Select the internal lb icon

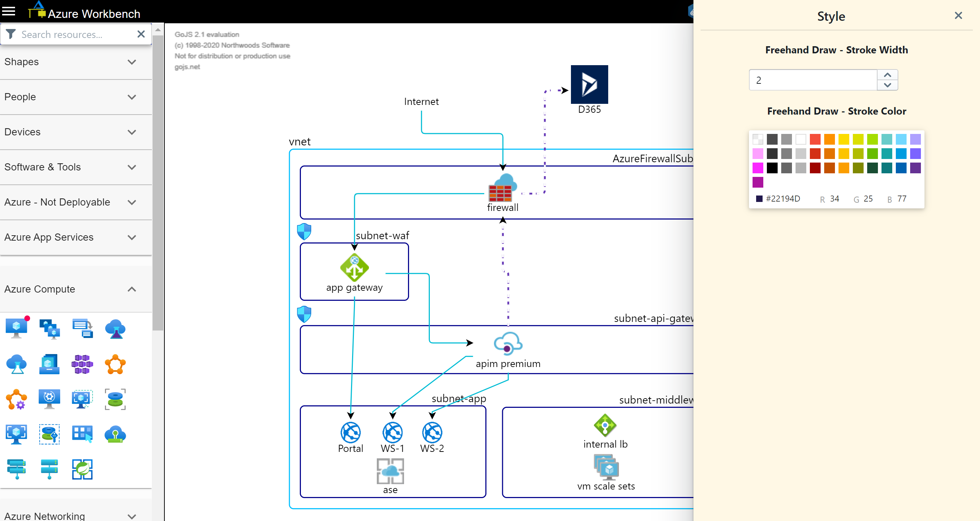(x=605, y=425)
